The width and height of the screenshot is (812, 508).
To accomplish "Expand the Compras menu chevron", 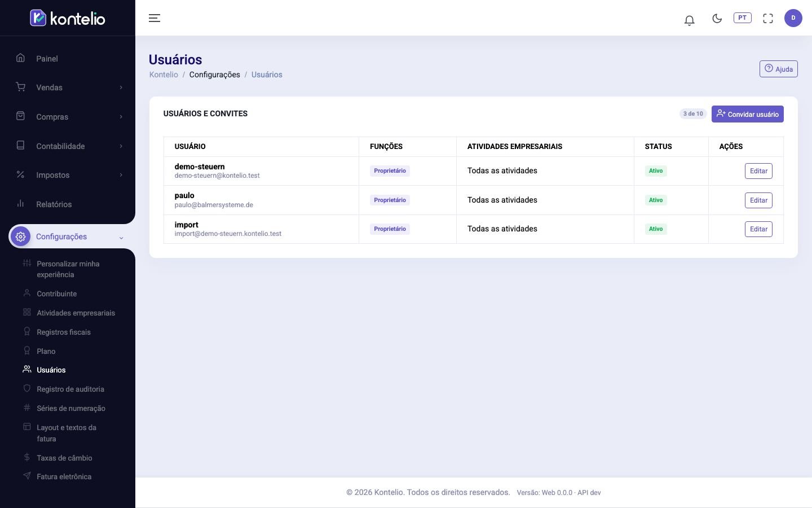I will [121, 117].
